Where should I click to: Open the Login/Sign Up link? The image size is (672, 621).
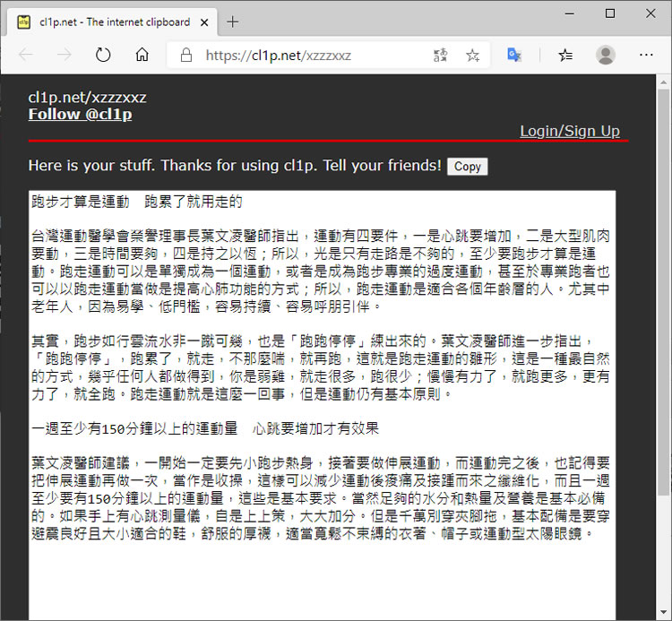pyautogui.click(x=570, y=131)
